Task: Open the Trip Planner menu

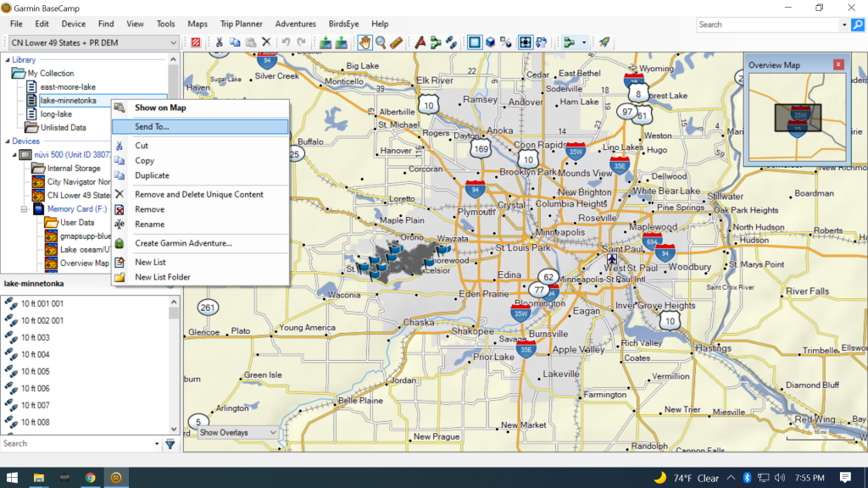Action: tap(242, 24)
